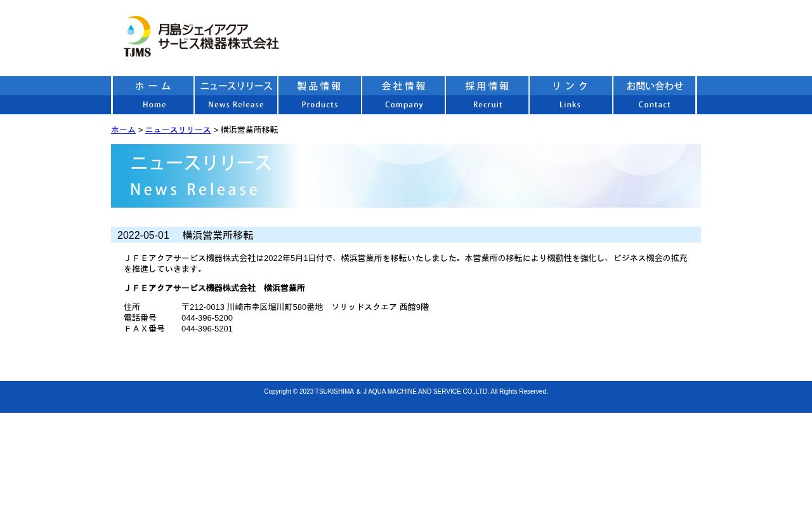Go to ニュースリリース in the navigation bar
This screenshot has width=812, height=508.
pyautogui.click(x=236, y=95)
